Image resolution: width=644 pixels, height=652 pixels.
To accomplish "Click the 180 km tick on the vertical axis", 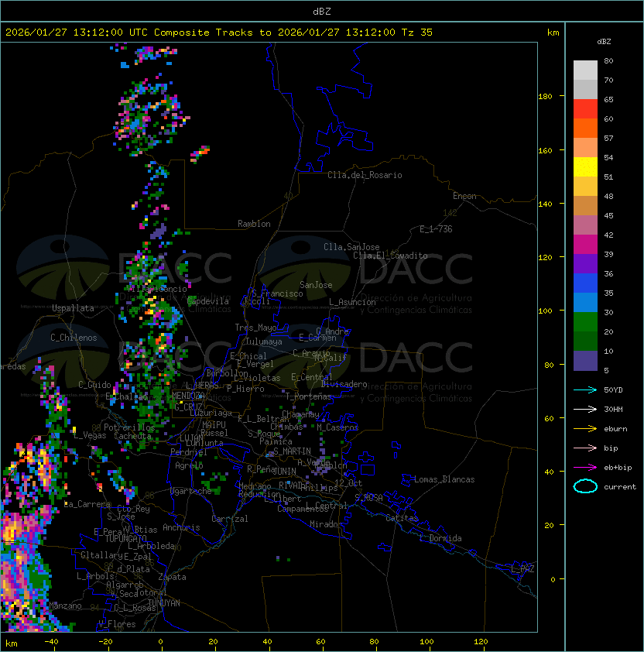I will coord(545,97).
